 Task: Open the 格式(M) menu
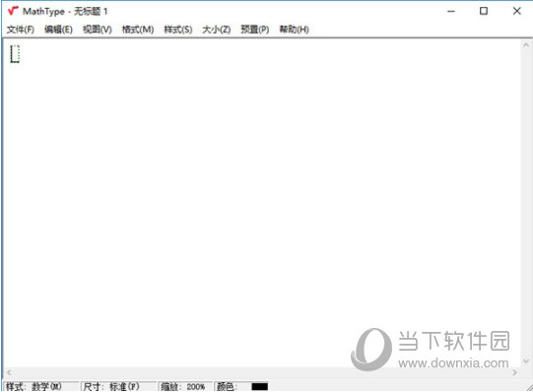tap(138, 30)
